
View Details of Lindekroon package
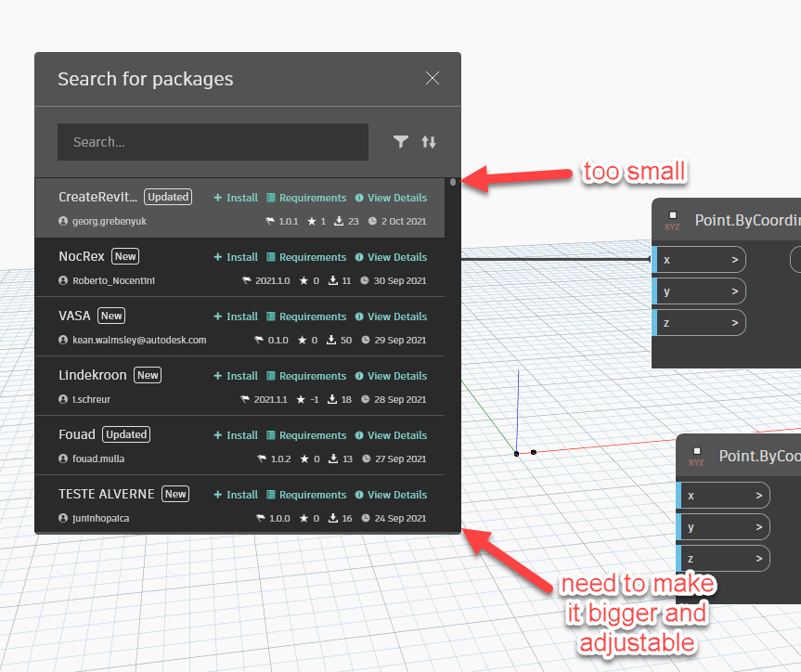tap(391, 376)
